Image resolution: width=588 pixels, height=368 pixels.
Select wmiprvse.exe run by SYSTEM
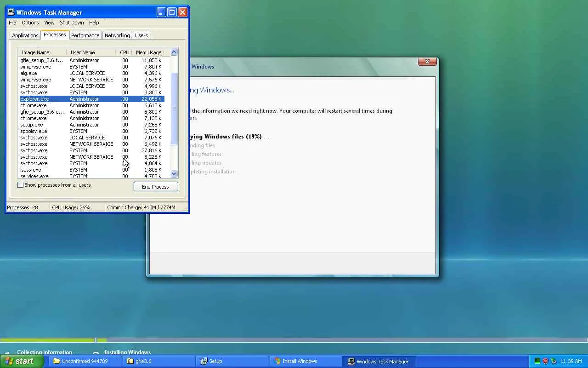(91, 67)
